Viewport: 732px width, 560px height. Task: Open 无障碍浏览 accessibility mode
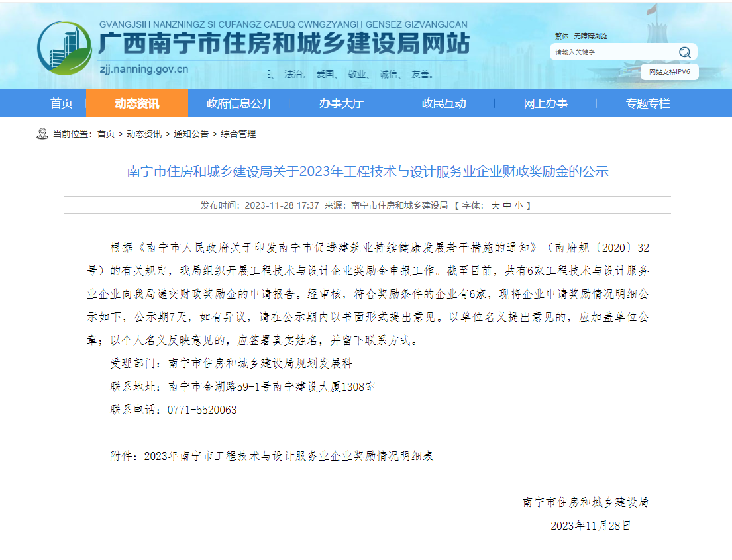click(x=590, y=36)
